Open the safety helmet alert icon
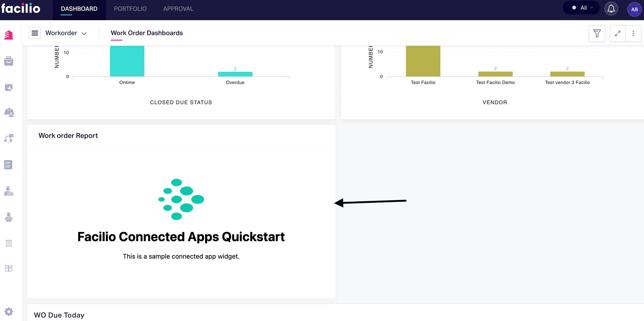The image size is (644, 321). point(9,112)
